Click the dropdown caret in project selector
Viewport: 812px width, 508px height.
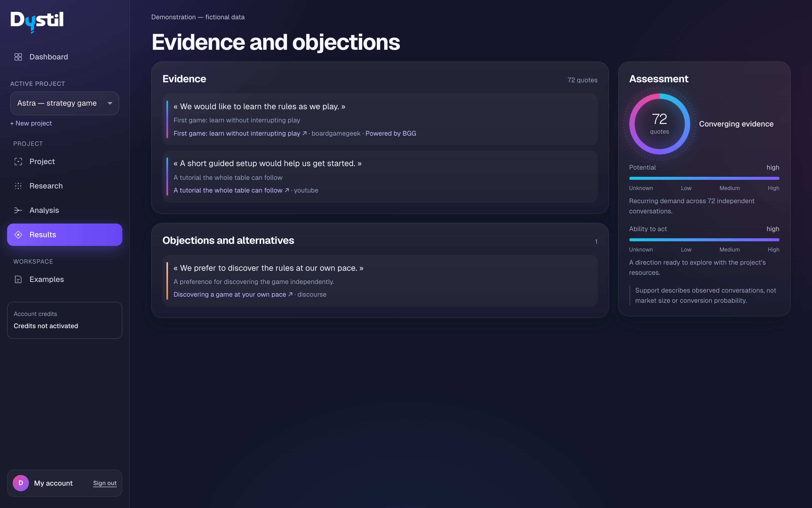110,103
